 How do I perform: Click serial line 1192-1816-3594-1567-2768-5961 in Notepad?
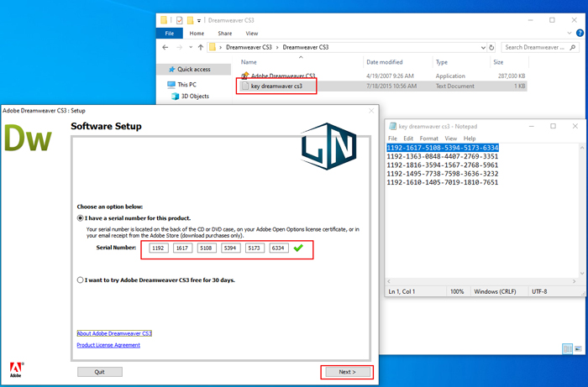[x=443, y=165]
